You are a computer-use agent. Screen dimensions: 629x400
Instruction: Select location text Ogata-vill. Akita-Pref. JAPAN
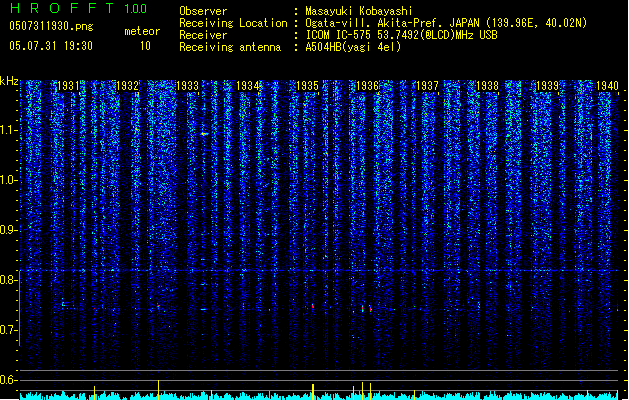(392, 23)
